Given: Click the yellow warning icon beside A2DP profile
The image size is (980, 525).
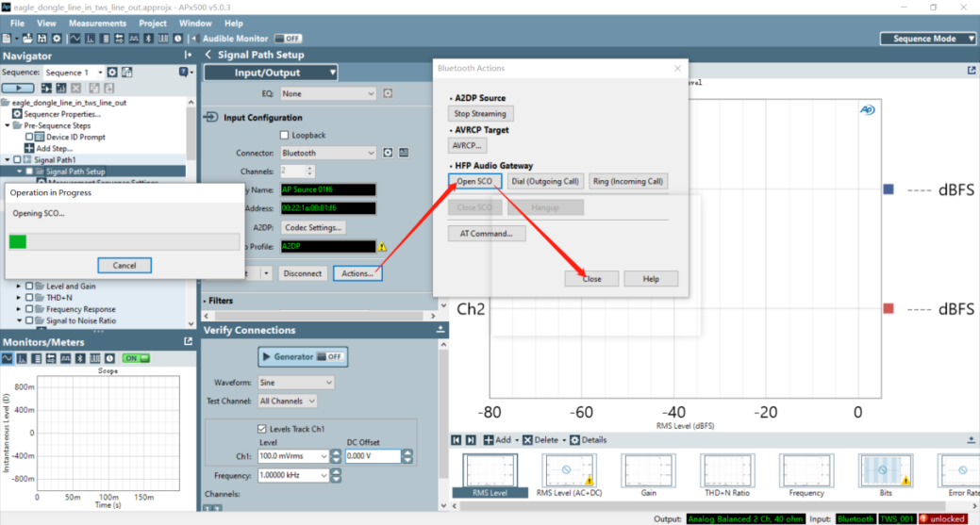Looking at the screenshot, I should (x=382, y=247).
